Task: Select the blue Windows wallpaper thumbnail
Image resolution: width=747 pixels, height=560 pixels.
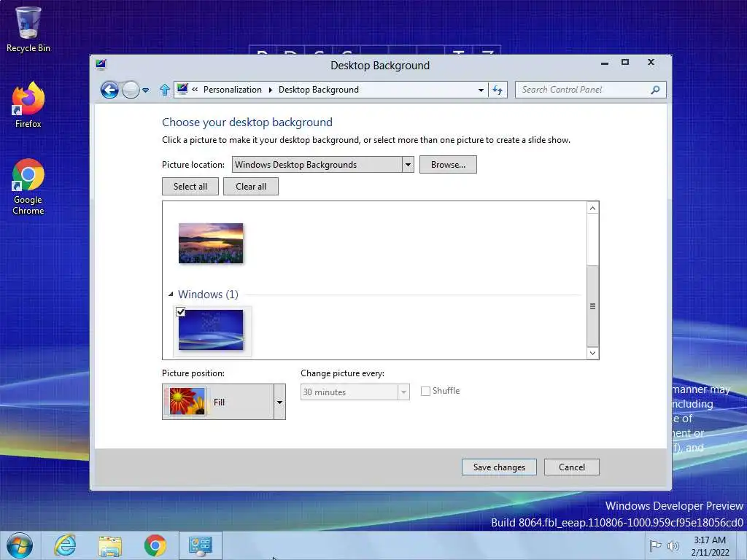Action: point(211,330)
